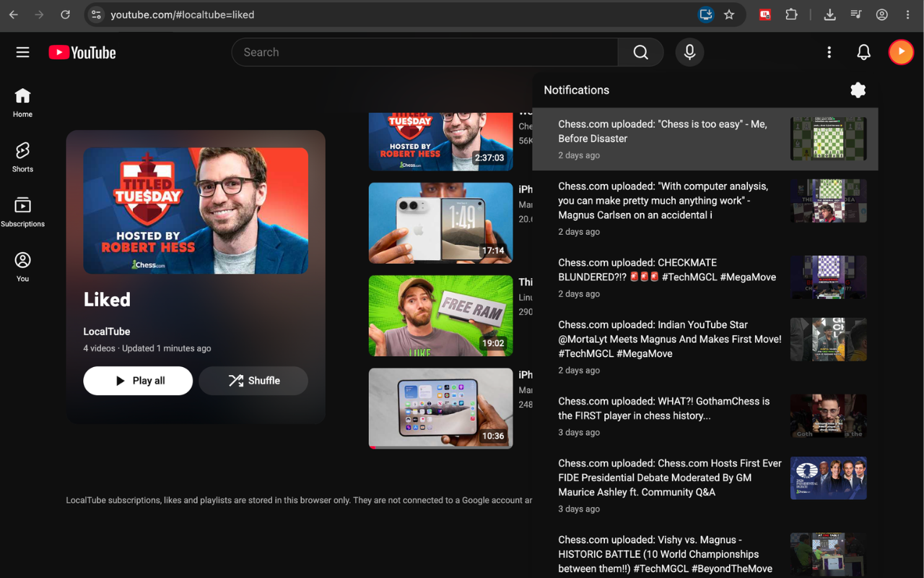Start voice search with microphone
This screenshot has height=578, width=924.
[x=689, y=52]
